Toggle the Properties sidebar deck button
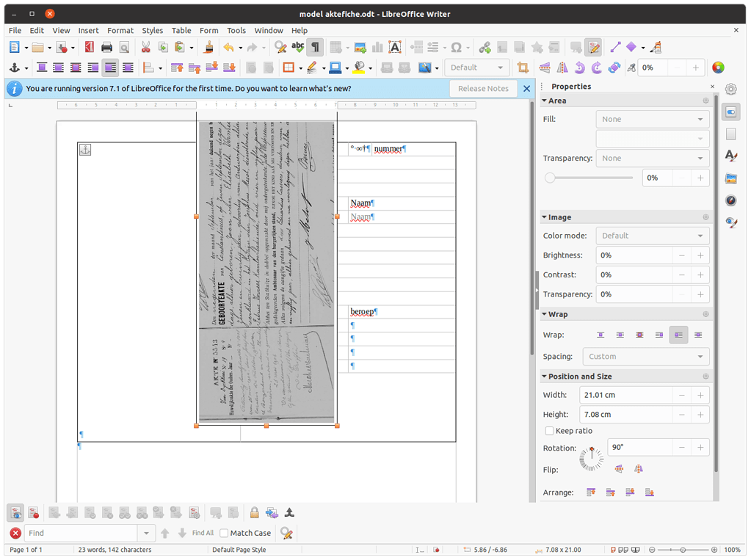Screen dimensions: 751x560 pos(731,112)
